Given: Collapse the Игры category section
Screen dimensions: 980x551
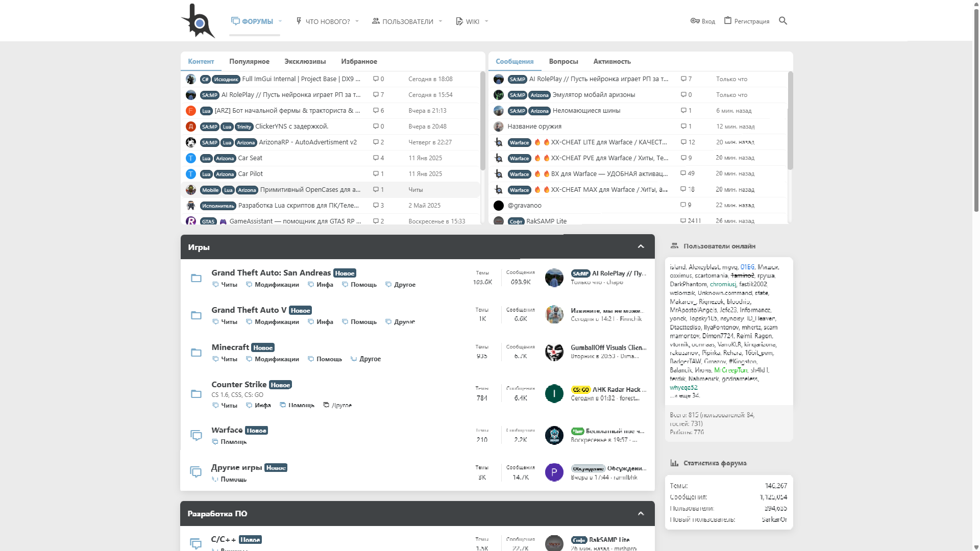Looking at the screenshot, I should [641, 247].
